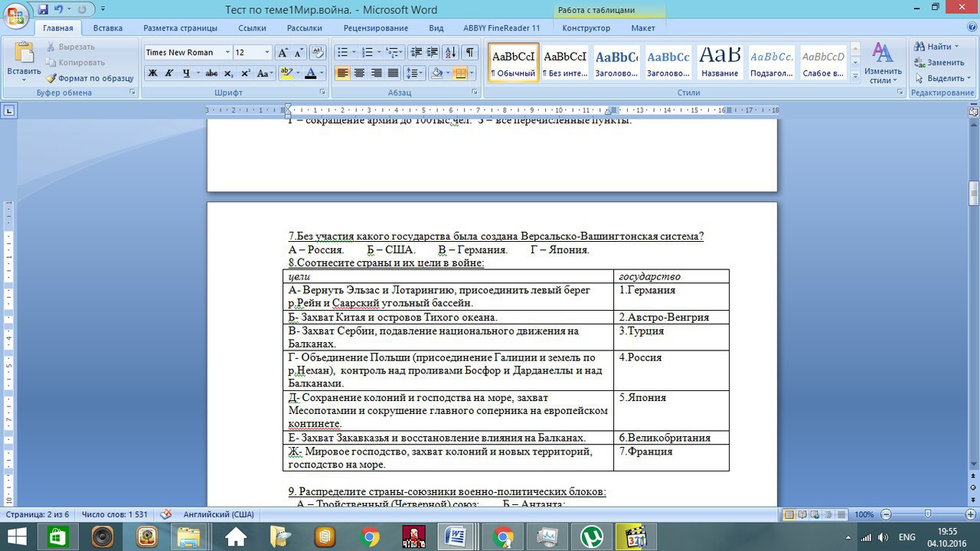The image size is (980, 551).
Task: Highlight text with the yellow marker icon
Action: pos(286,73)
